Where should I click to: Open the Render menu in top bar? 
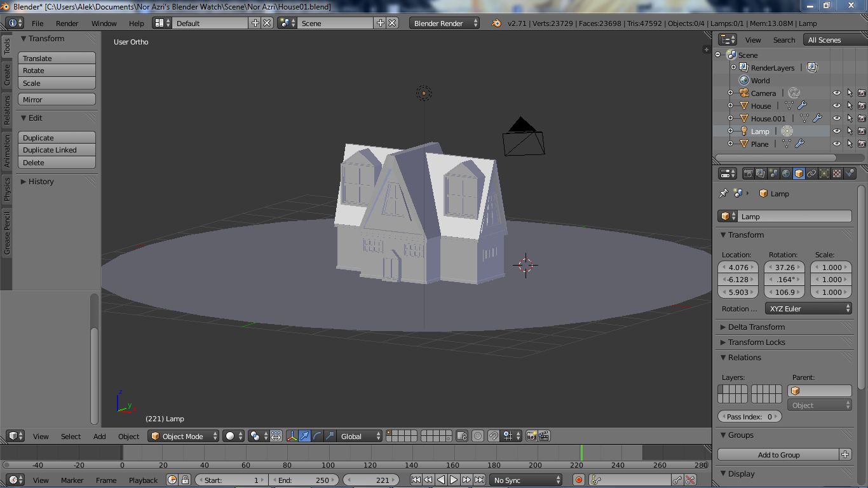click(67, 24)
